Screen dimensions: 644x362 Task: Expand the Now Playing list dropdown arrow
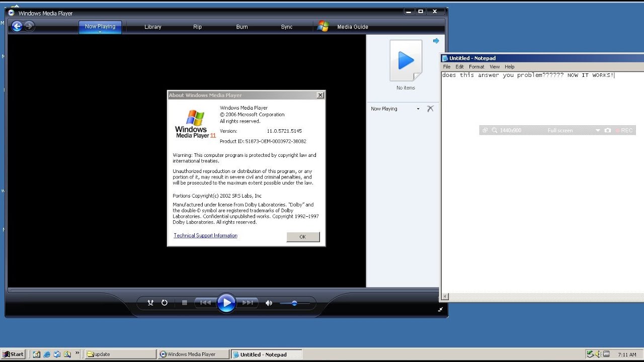(x=418, y=109)
